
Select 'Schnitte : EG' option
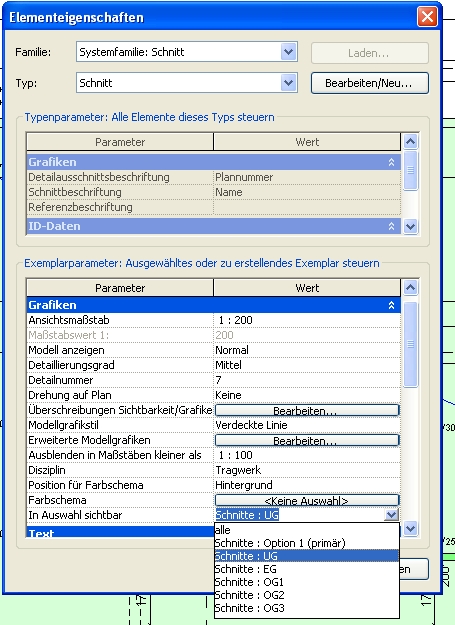(x=307, y=569)
